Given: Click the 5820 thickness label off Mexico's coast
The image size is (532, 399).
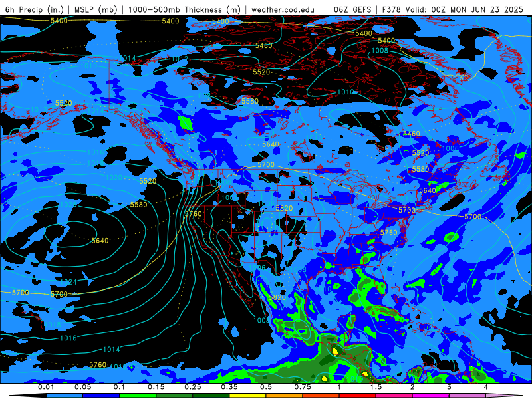Looking at the screenshot, I should (277, 297).
